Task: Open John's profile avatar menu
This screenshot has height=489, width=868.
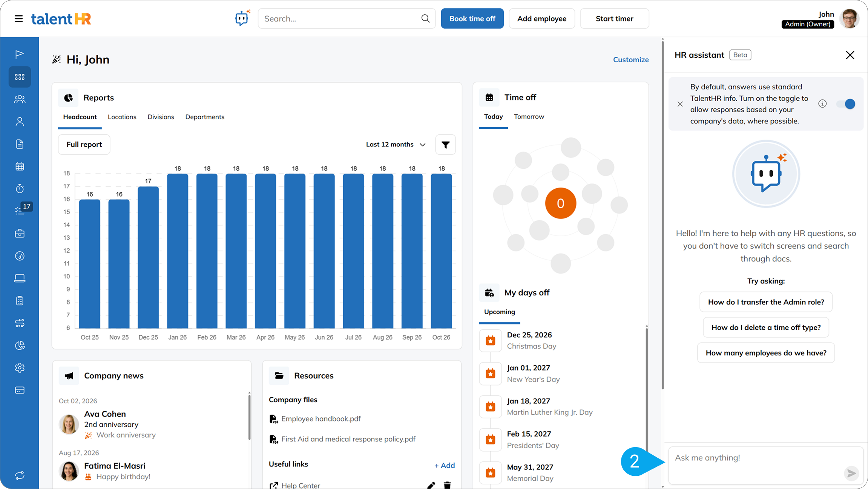Action: [x=849, y=18]
